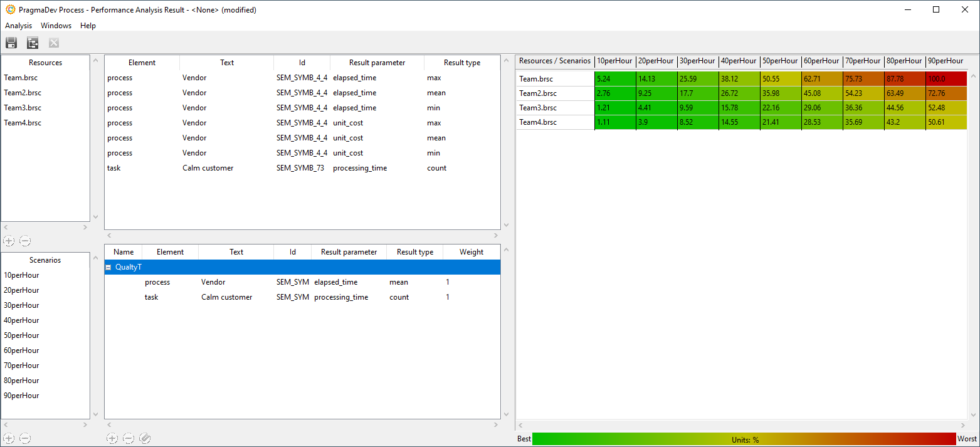This screenshot has height=447, width=980.
Task: Click the 90perHour column header in the results grid
Action: [x=946, y=61]
